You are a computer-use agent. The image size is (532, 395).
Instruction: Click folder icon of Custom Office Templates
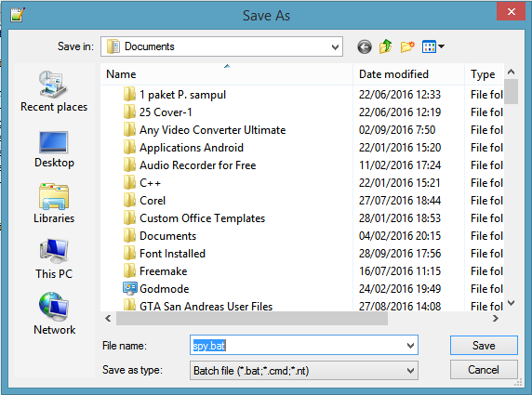129,217
